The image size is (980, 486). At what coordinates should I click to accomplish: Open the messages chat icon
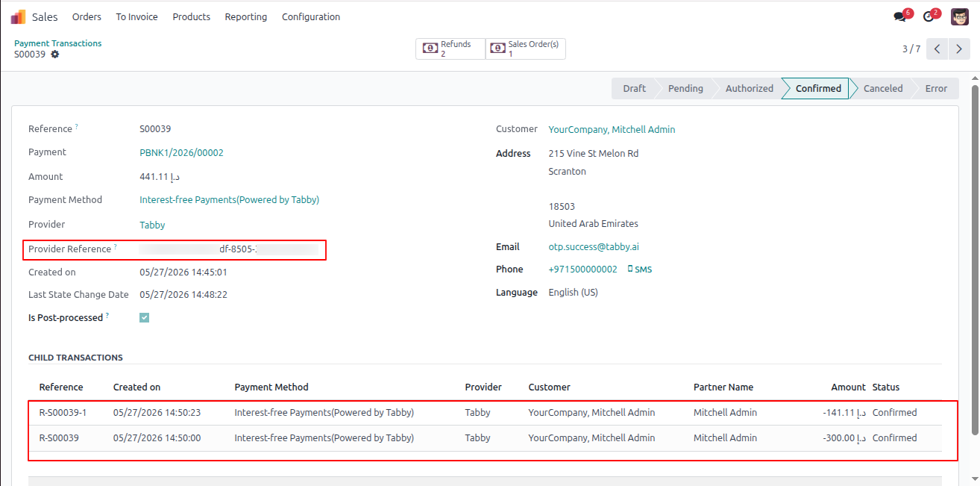click(900, 16)
